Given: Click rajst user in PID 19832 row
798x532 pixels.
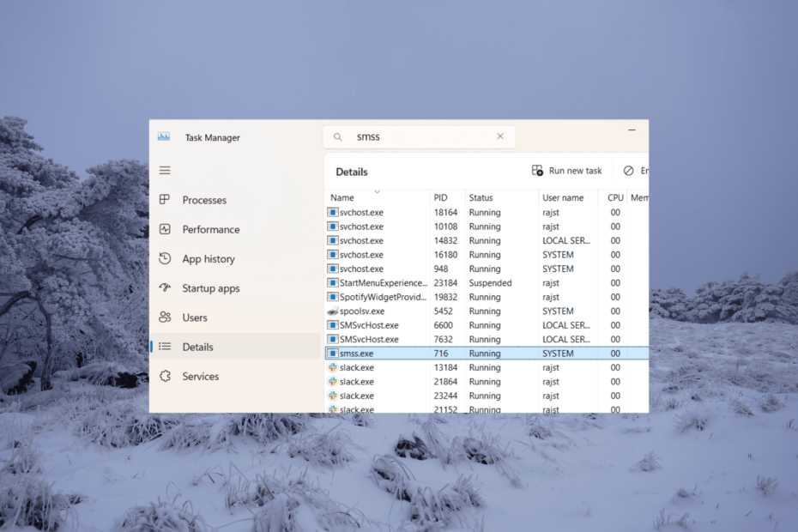Looking at the screenshot, I should 551,297.
